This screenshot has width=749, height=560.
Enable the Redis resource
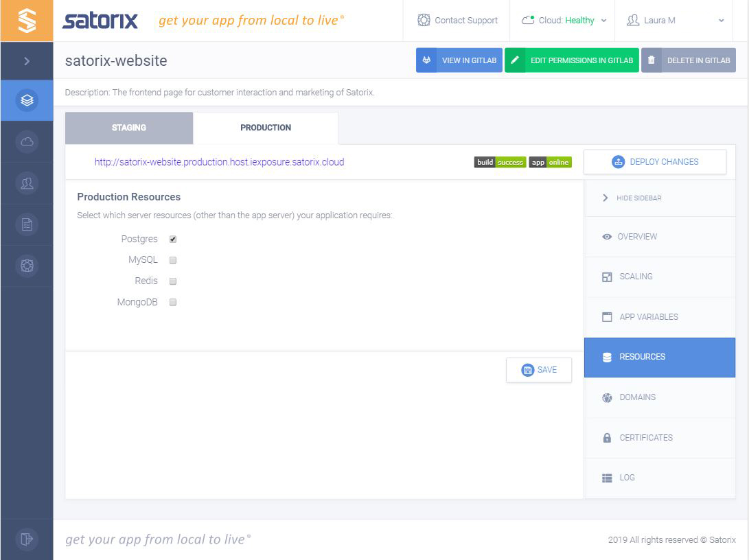172,281
